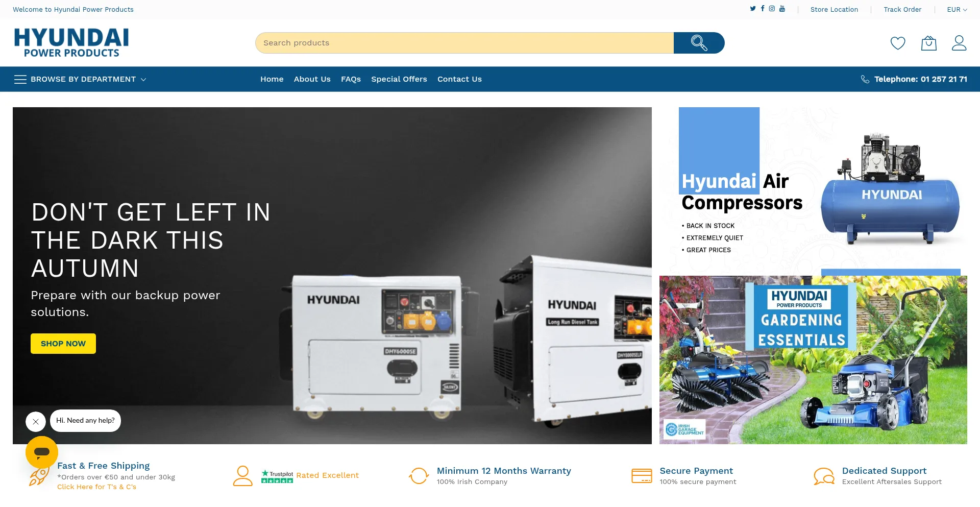Click the Minimum 12 Months Warranty heading
The height and width of the screenshot is (507, 980).
point(504,471)
